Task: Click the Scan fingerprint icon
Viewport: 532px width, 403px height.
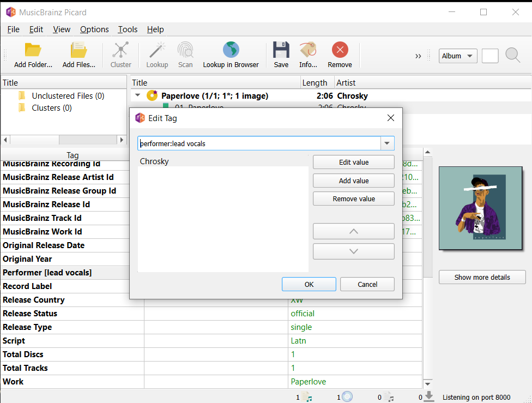Action: [x=185, y=50]
